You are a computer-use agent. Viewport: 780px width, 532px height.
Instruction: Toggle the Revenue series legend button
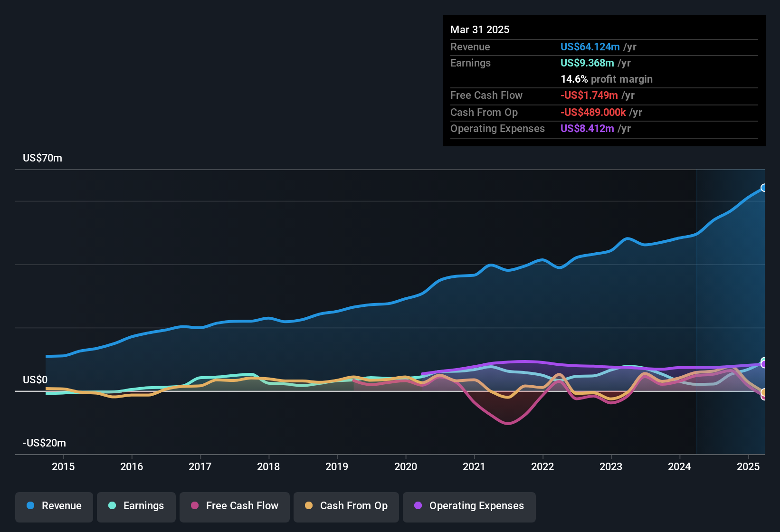(x=54, y=506)
